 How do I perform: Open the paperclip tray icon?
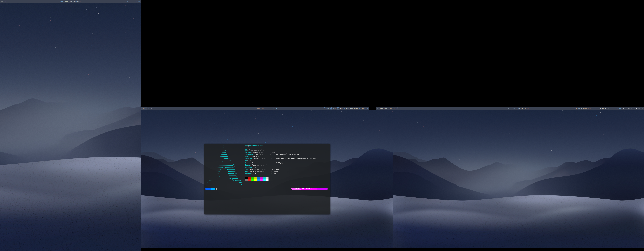624,108
